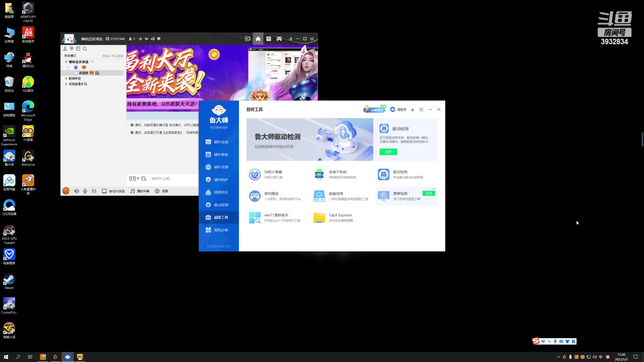Click YY mini-mode arrow icon
Viewport: 644px width, 362px height.
pos(290,39)
